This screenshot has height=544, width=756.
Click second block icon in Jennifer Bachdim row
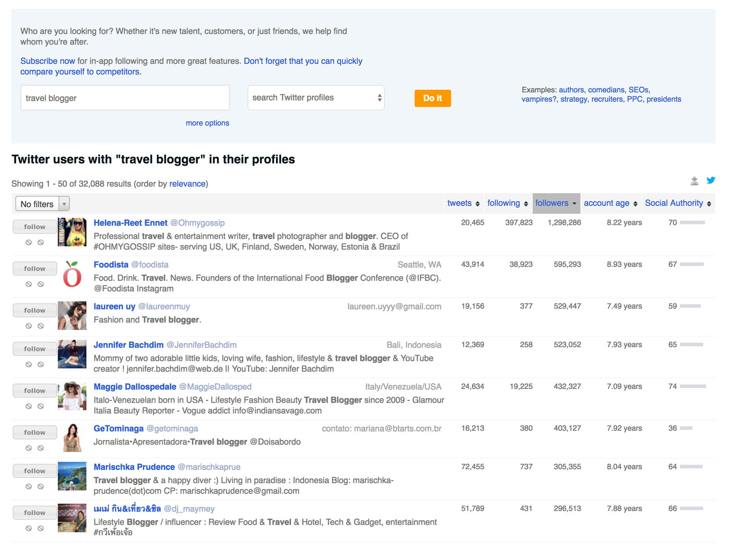click(41, 364)
